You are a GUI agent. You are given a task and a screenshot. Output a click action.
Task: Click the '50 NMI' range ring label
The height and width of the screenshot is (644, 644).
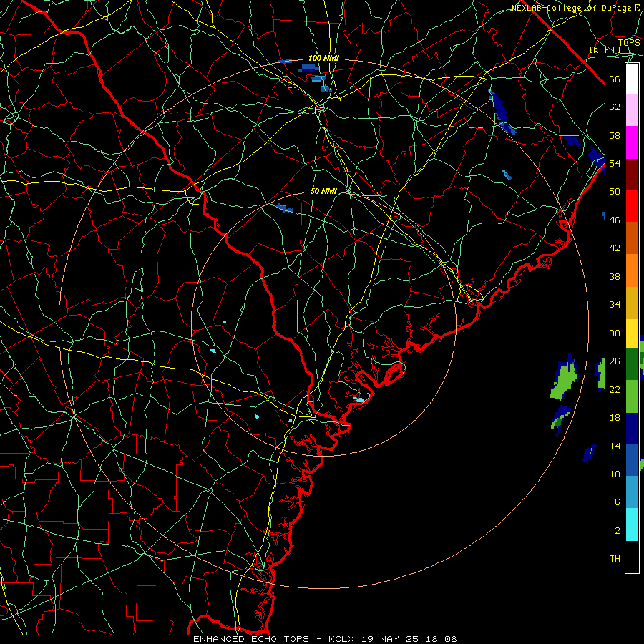point(323,191)
